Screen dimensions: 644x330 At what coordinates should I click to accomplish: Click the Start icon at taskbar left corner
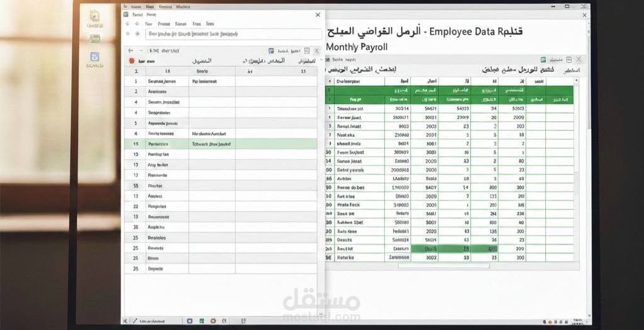point(125,321)
